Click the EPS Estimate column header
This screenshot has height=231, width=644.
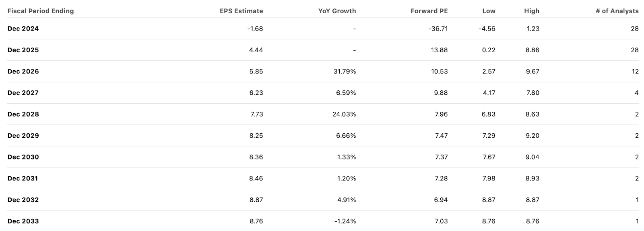[x=241, y=11]
